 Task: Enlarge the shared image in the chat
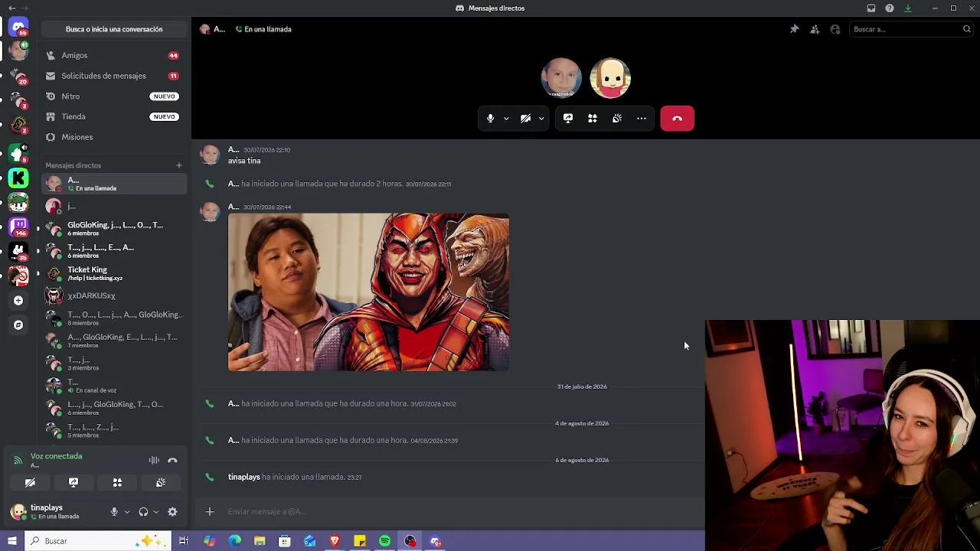(x=368, y=292)
